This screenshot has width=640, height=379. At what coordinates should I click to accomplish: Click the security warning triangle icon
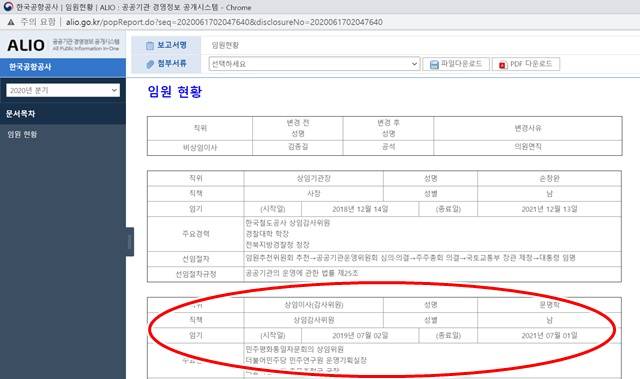11,22
